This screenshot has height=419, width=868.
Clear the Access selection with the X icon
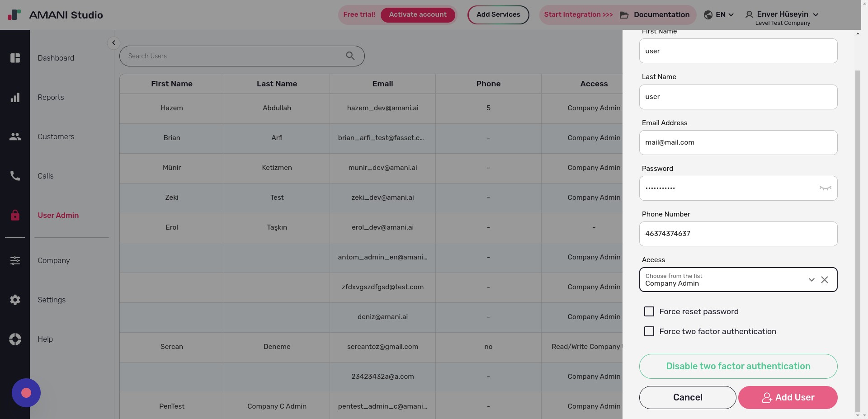(x=825, y=280)
